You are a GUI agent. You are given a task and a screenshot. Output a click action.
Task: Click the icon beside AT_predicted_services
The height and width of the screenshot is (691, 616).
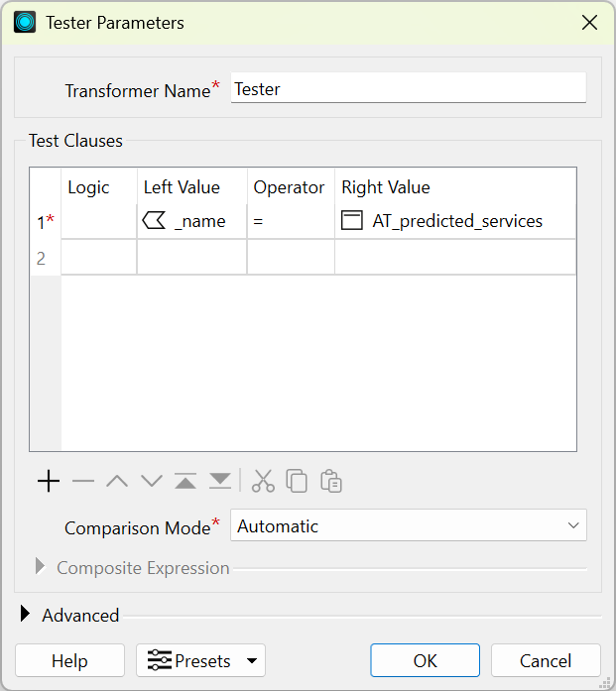click(352, 220)
